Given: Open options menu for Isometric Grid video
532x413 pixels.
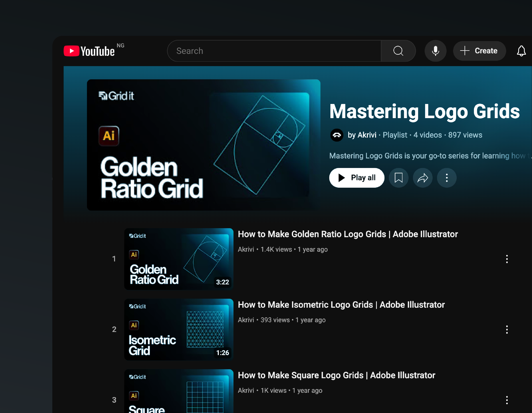Looking at the screenshot, I should point(507,329).
